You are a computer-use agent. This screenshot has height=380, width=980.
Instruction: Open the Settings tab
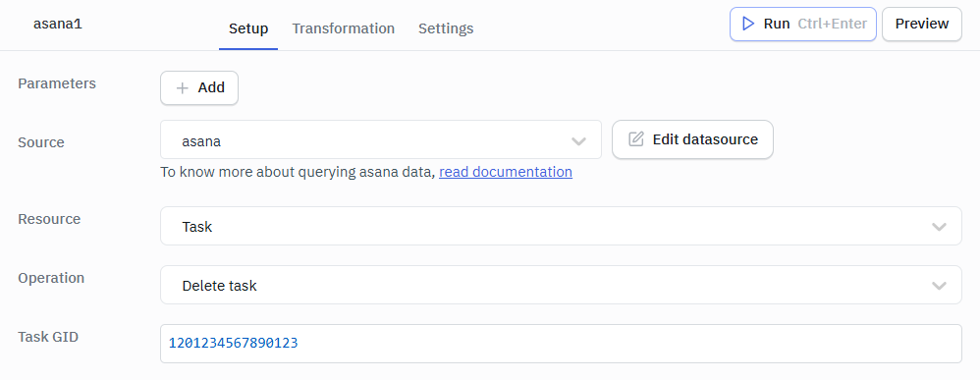click(446, 28)
